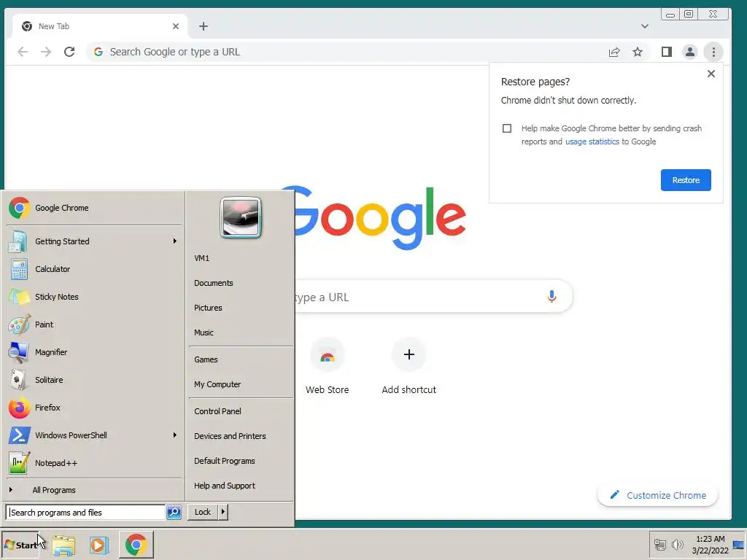The image size is (747, 560).
Task: Dismiss the Restore pages popup
Action: tap(711, 74)
